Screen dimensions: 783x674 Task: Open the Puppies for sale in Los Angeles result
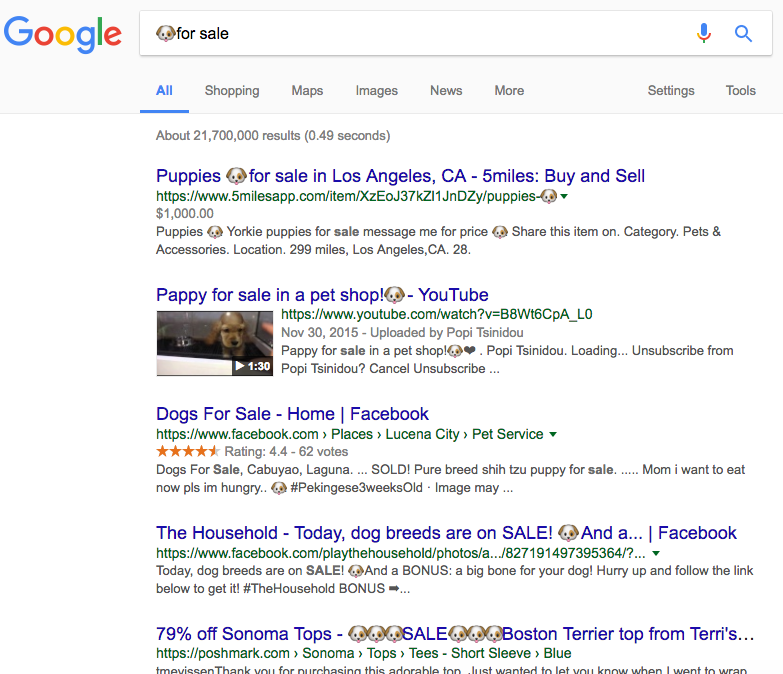pos(400,176)
